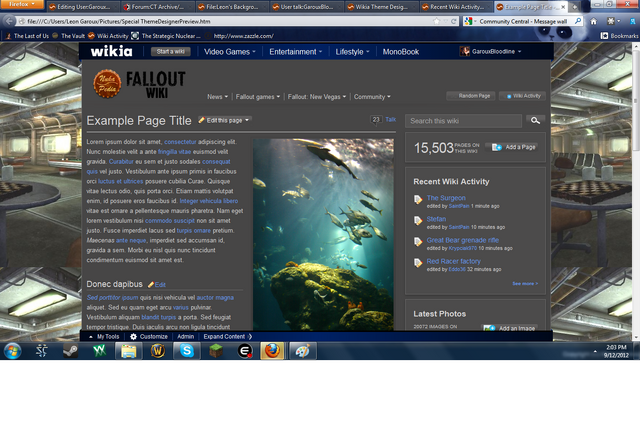The image size is (640, 422).
Task: Expand the Entertainment menu
Action: [x=296, y=52]
